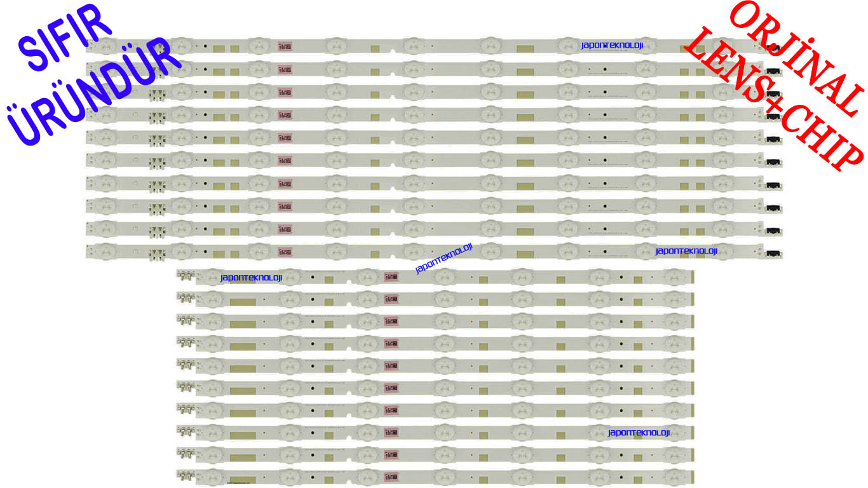This screenshot has width=868, height=488.
Task: Select the upper group of longer LED strips
Action: (x=434, y=148)
